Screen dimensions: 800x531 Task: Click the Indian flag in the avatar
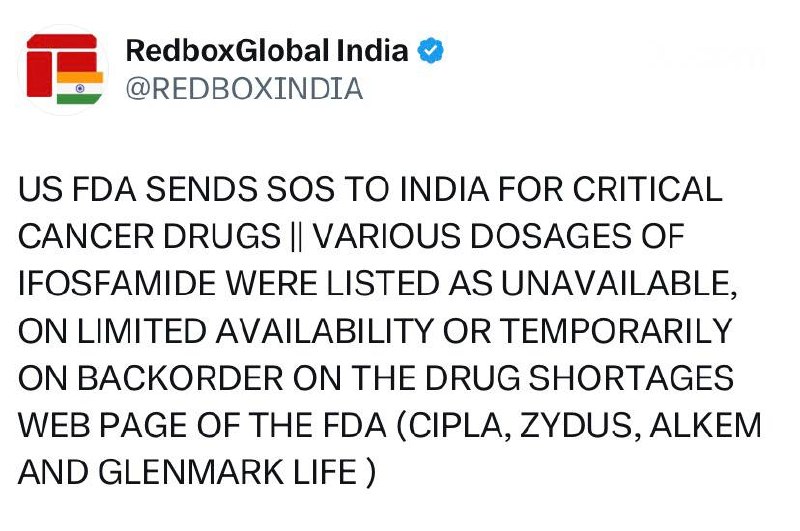[x=80, y=88]
